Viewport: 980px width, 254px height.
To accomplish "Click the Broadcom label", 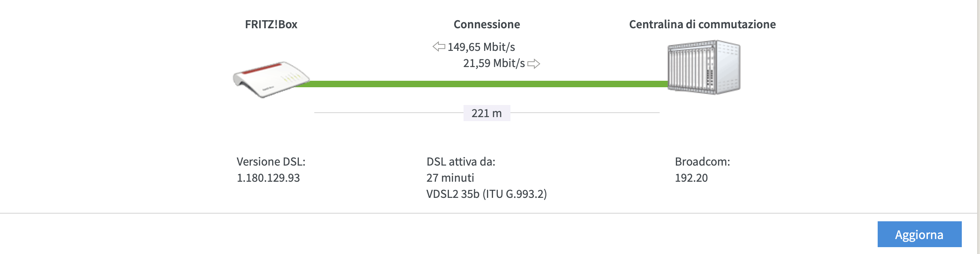I will pos(702,162).
